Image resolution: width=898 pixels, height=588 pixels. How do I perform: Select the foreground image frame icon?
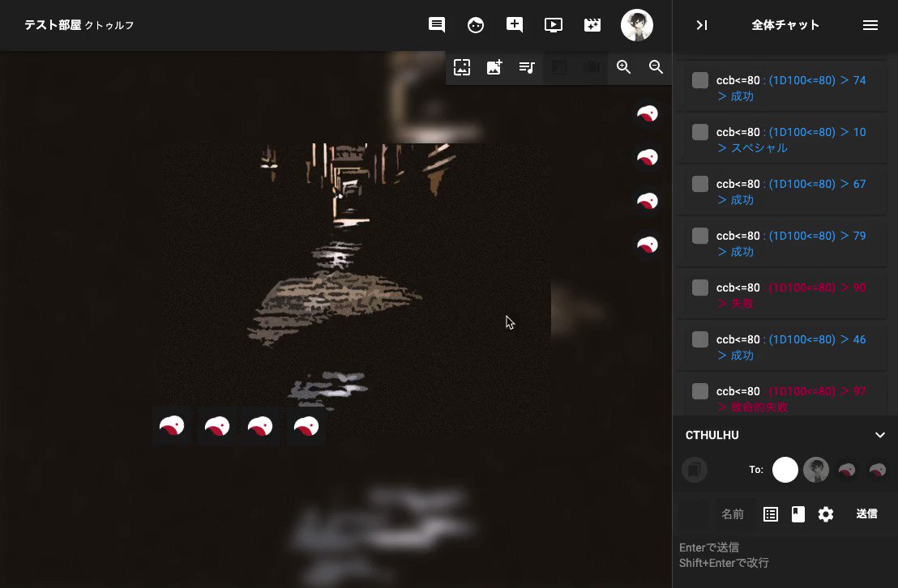[x=462, y=67]
